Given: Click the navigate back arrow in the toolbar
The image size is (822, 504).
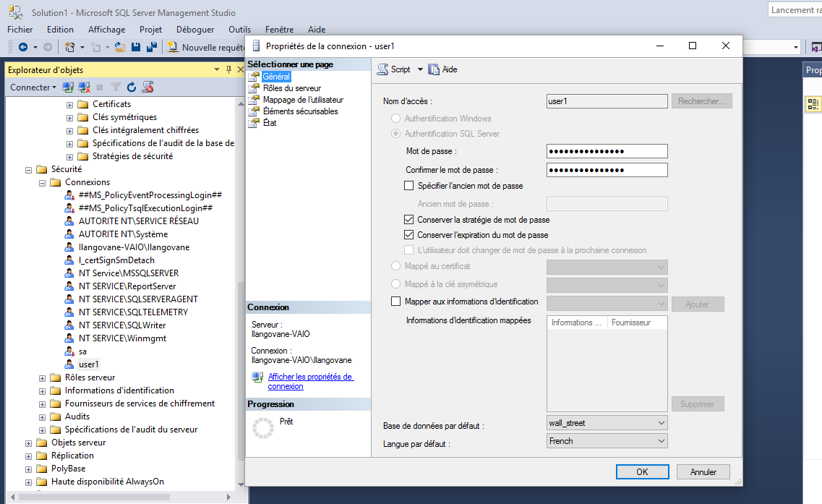Looking at the screenshot, I should click(x=22, y=48).
